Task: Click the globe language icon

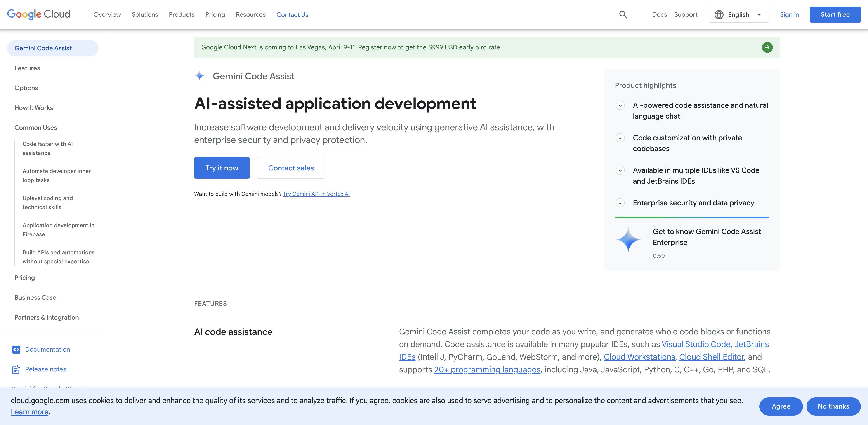Action: 719,14
